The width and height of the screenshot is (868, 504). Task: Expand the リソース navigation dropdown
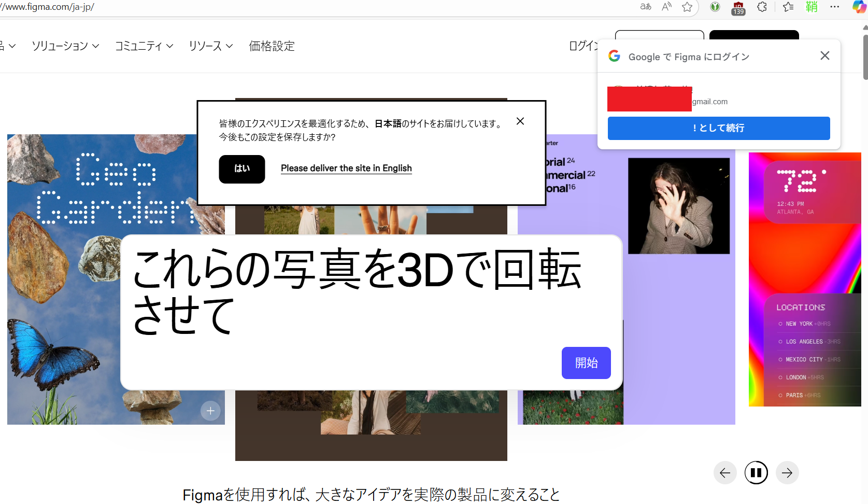[210, 46]
